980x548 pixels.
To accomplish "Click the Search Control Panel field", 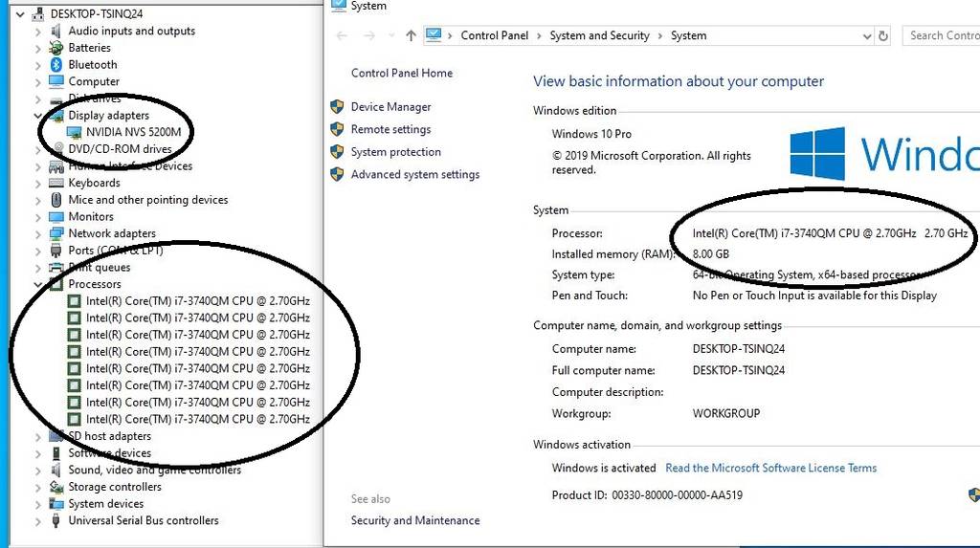I will point(942,35).
